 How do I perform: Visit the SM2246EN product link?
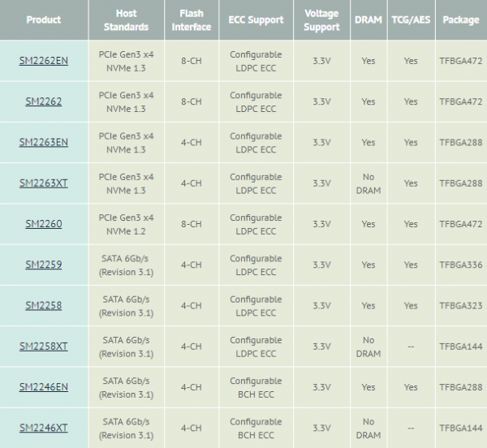click(x=44, y=387)
